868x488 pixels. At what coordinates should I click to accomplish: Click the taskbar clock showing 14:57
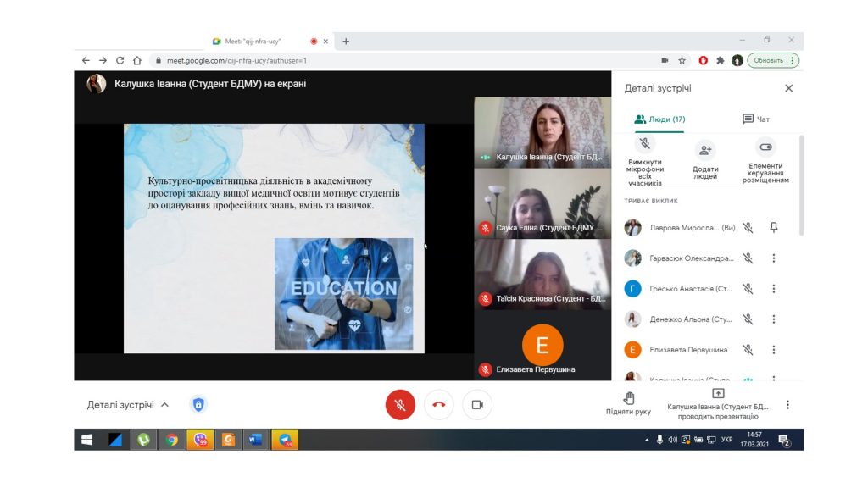(x=754, y=440)
